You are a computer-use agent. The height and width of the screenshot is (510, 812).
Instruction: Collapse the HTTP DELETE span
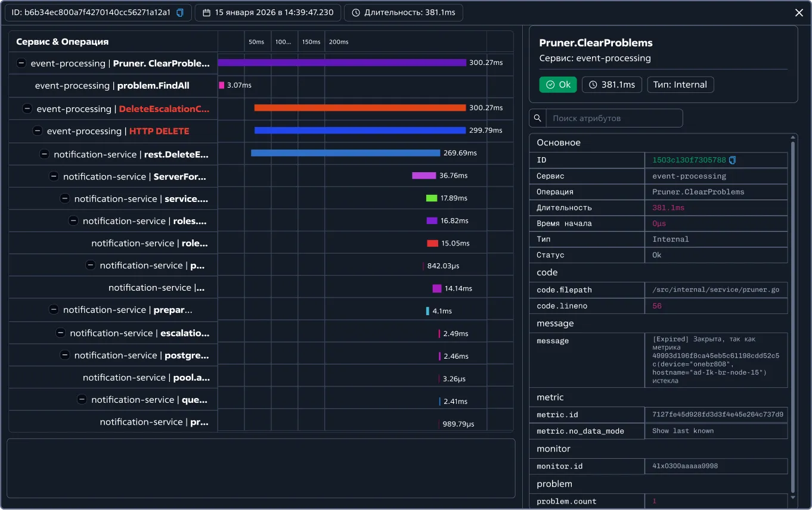point(38,131)
